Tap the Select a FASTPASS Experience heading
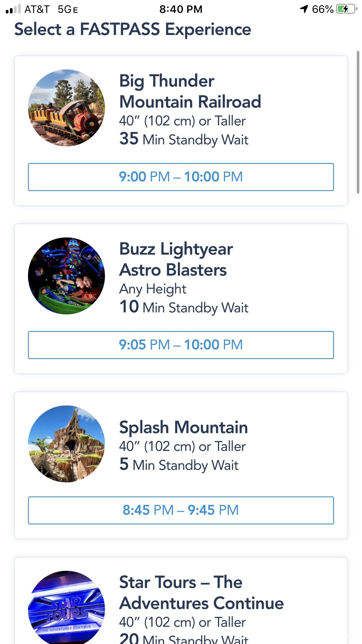Viewport: 362px width, 644px height. pos(133,29)
